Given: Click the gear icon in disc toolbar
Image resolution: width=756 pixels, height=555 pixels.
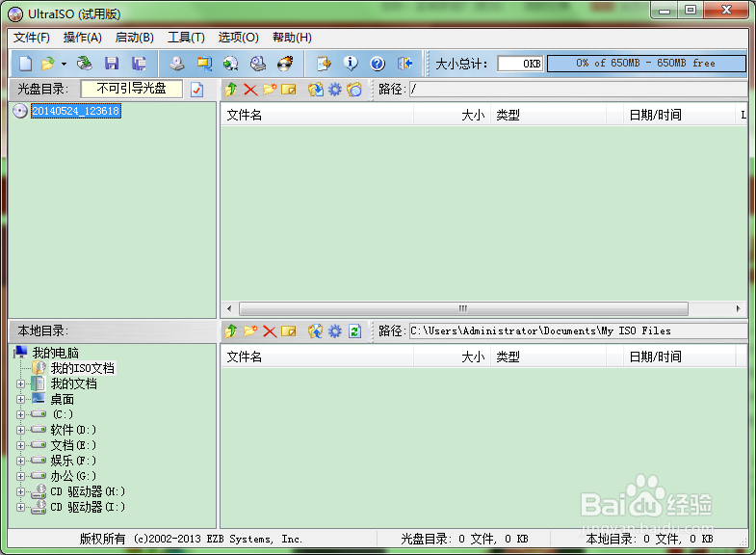Looking at the screenshot, I should (x=334, y=90).
